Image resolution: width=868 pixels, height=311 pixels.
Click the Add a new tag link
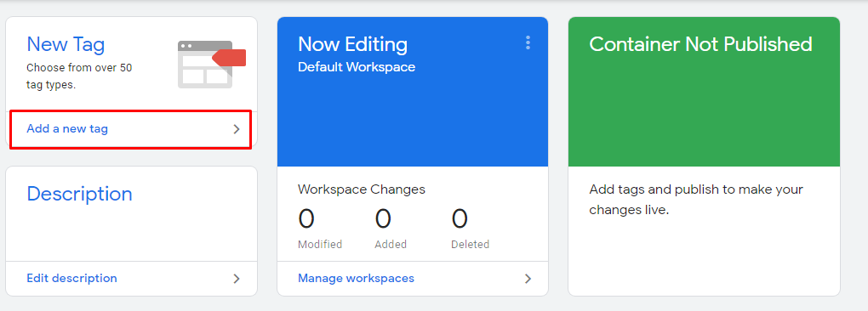point(67,128)
